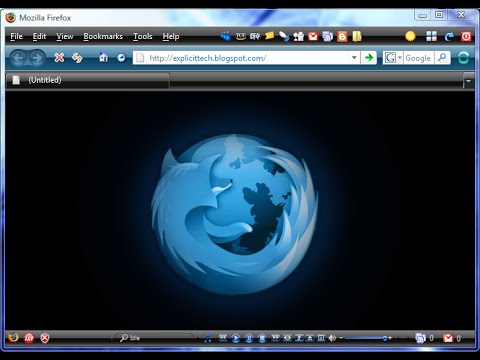Click the yellow folder bookmark icon
Image resolution: width=480 pixels, height=360 pixels.
(357, 36)
